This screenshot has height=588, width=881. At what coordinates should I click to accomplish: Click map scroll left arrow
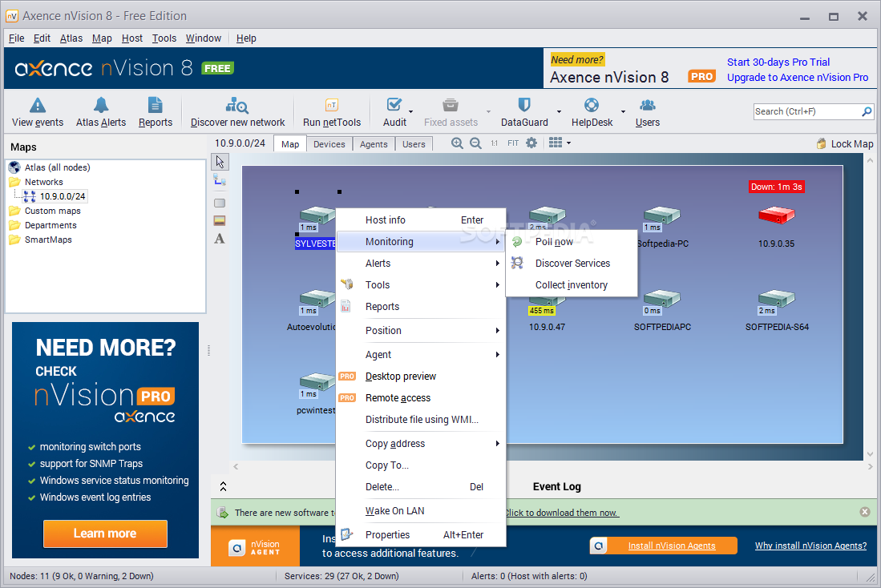tap(236, 466)
